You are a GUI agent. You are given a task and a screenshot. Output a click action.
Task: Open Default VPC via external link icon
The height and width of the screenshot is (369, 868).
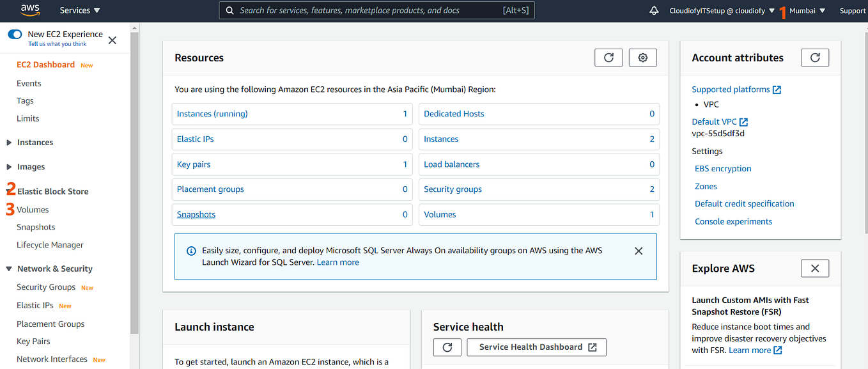pyautogui.click(x=744, y=122)
